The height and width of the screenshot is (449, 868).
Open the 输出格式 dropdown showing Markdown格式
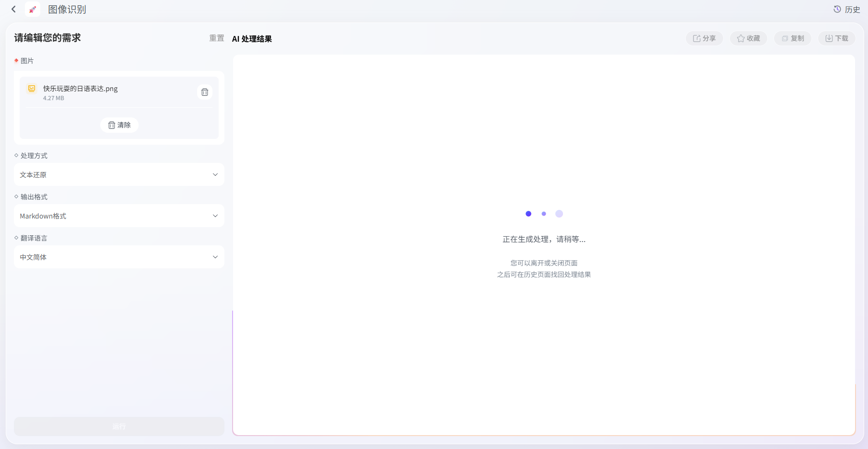click(119, 216)
